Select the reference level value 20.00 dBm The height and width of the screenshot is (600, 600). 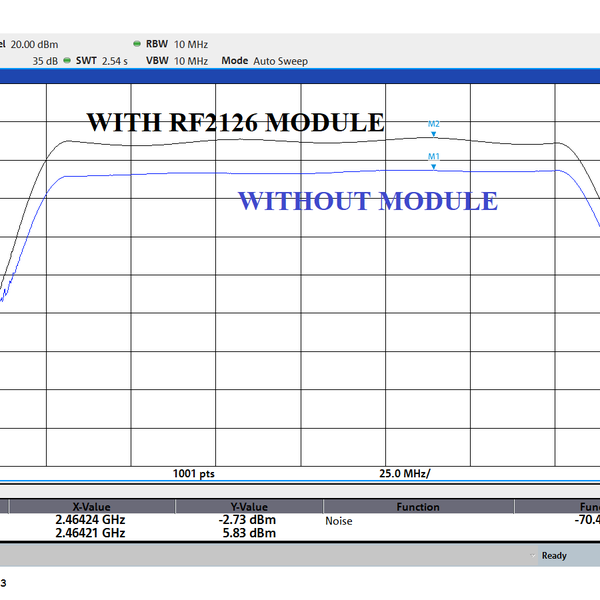coord(34,44)
